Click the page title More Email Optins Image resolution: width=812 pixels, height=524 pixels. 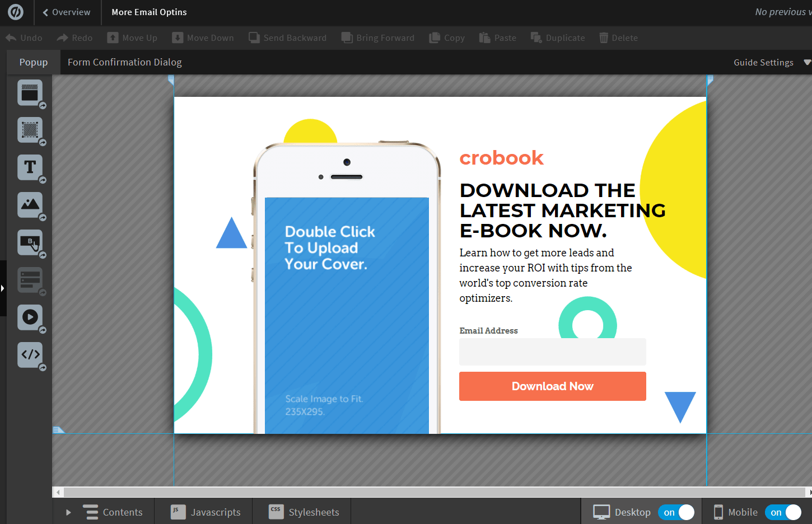click(149, 12)
